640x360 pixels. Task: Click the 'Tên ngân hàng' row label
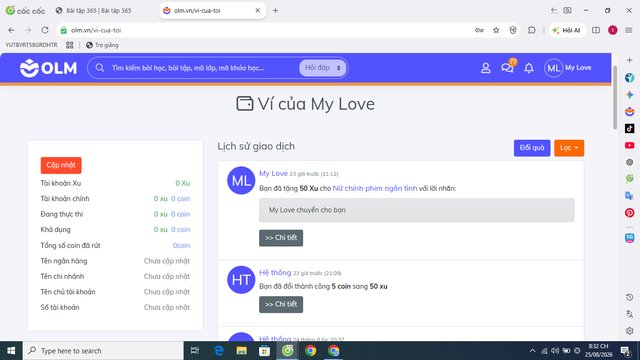64,261
